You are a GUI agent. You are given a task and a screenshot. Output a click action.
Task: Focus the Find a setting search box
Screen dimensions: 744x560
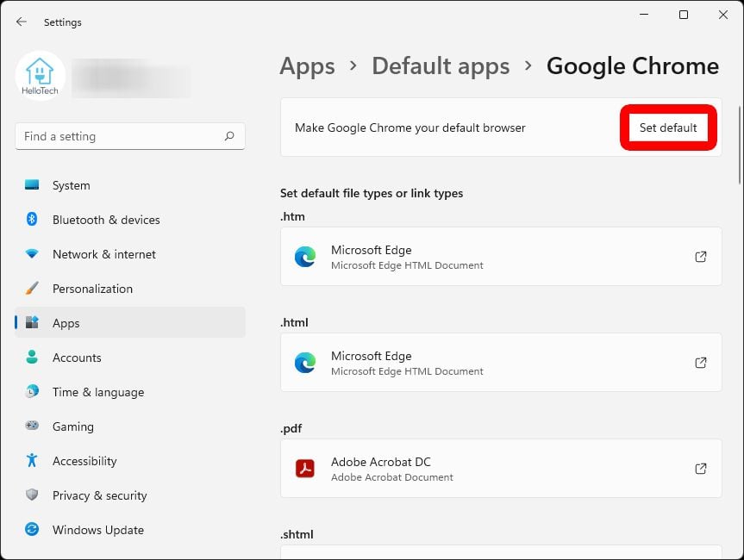click(x=130, y=137)
